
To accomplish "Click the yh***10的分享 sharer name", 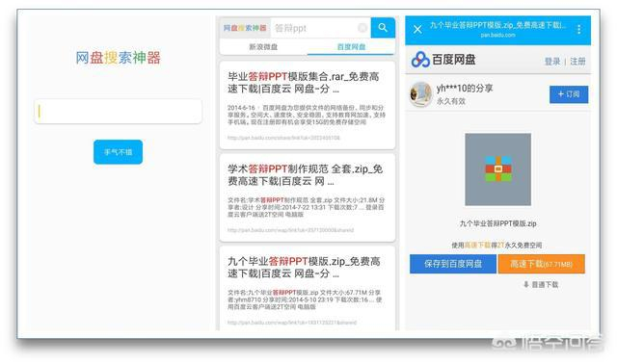I will tap(465, 89).
